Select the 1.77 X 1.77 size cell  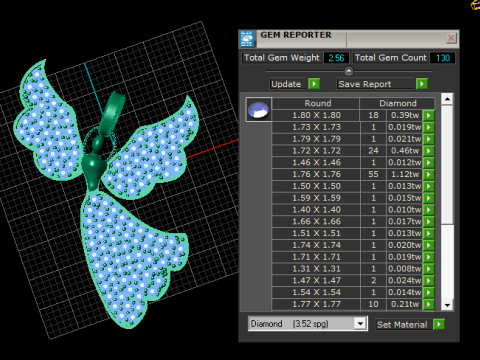[316, 304]
